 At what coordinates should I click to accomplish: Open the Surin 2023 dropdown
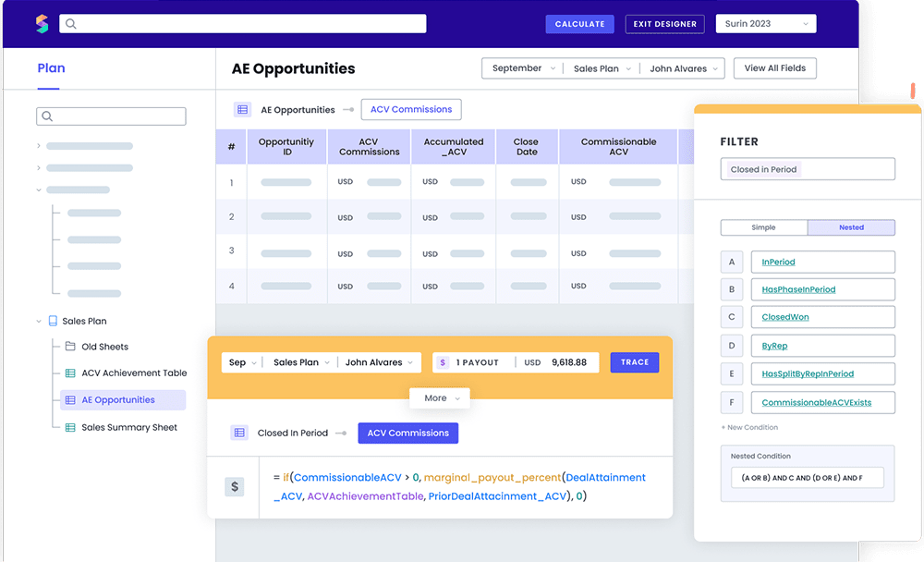click(766, 23)
